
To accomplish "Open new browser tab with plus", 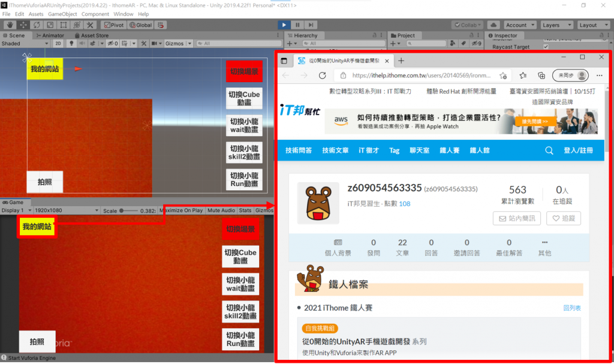I will (x=401, y=61).
